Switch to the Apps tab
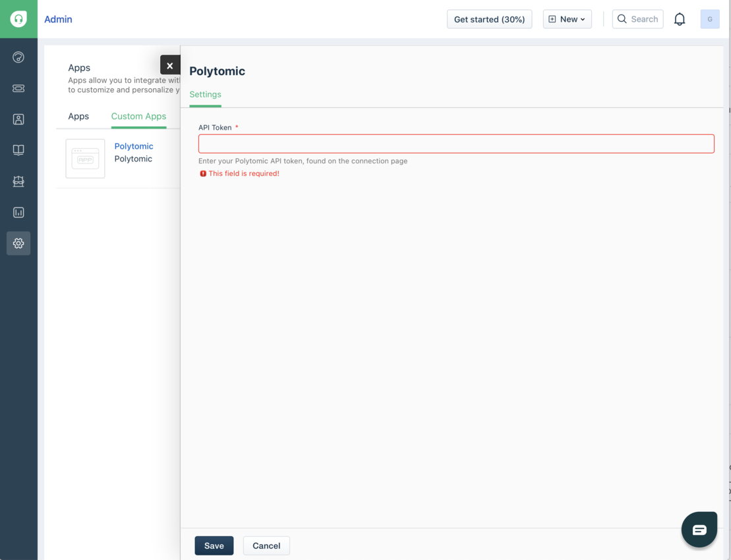The height and width of the screenshot is (560, 731). click(78, 116)
